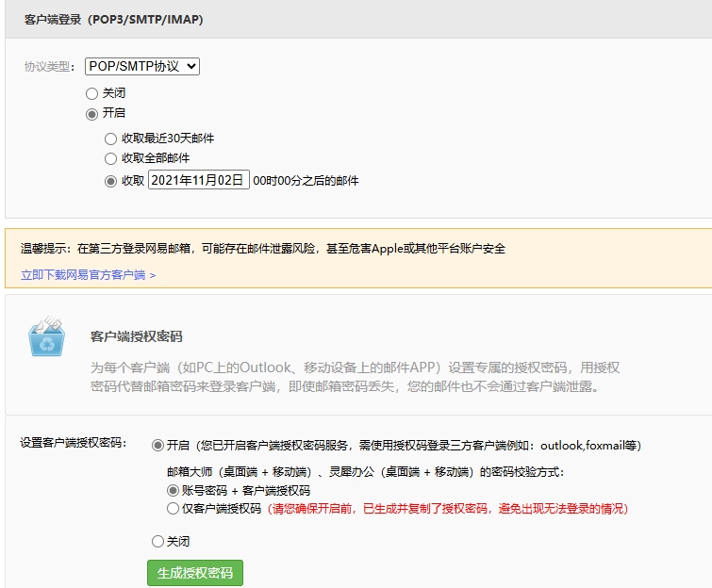
Task: Select the 收取 date-based mail radio
Action: [110, 182]
